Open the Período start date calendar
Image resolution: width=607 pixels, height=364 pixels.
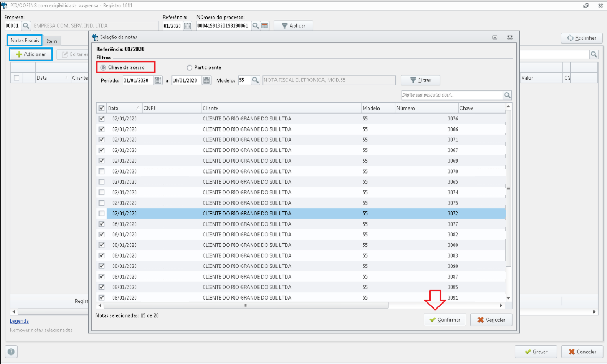coord(158,80)
